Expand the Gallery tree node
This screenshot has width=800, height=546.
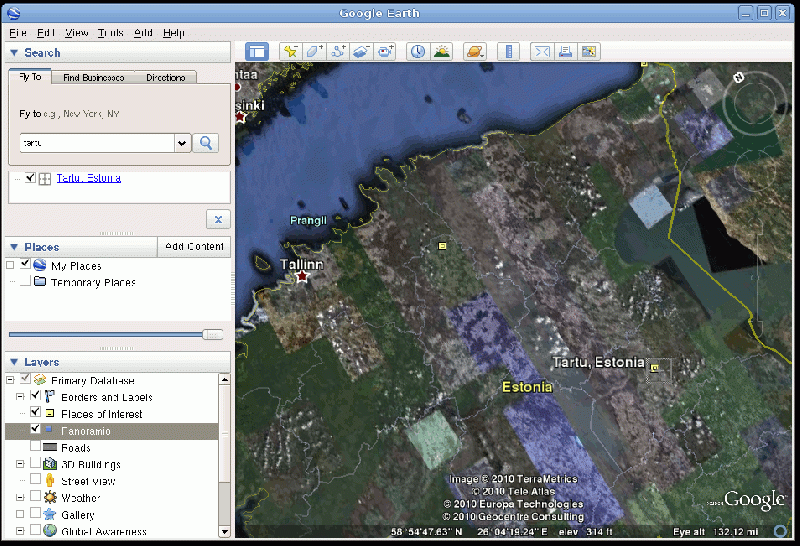pyautogui.click(x=20, y=514)
